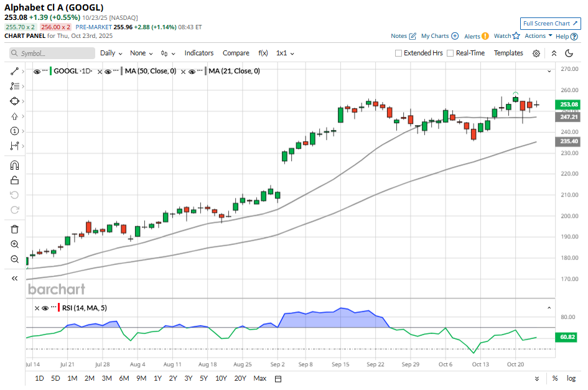This screenshot has width=588, height=390.
Task: Open Full Screen Chart
Action: (550, 23)
